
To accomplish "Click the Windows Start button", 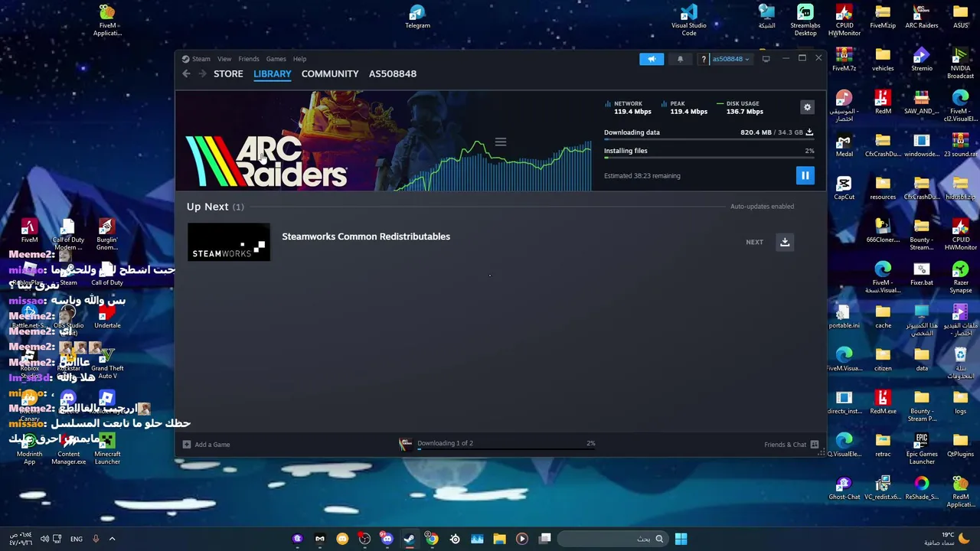I will click(x=681, y=539).
